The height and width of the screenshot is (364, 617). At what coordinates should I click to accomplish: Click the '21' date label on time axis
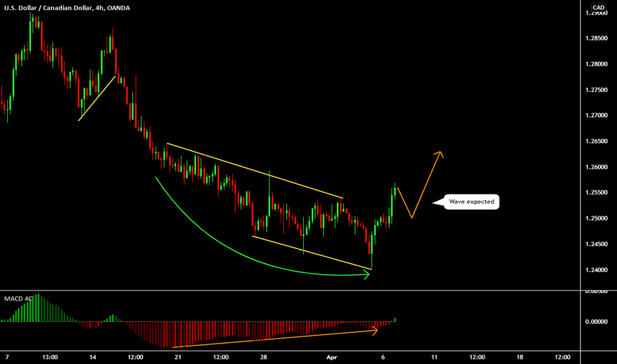tap(178, 357)
